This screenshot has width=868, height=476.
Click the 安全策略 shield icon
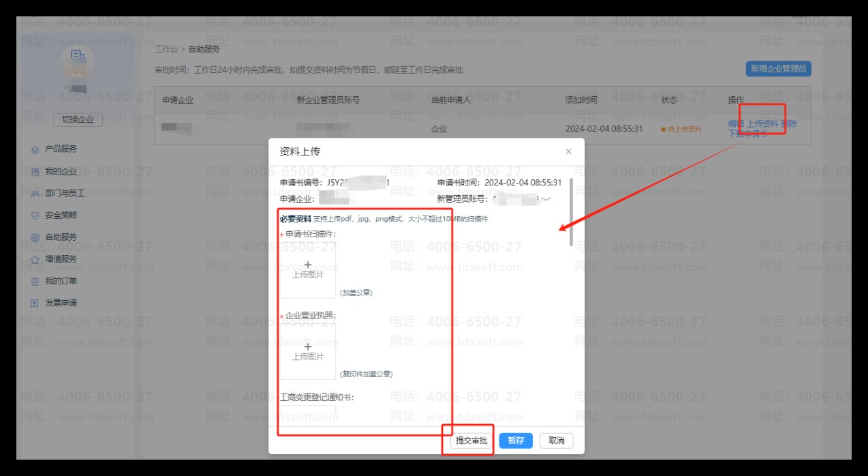pos(35,215)
